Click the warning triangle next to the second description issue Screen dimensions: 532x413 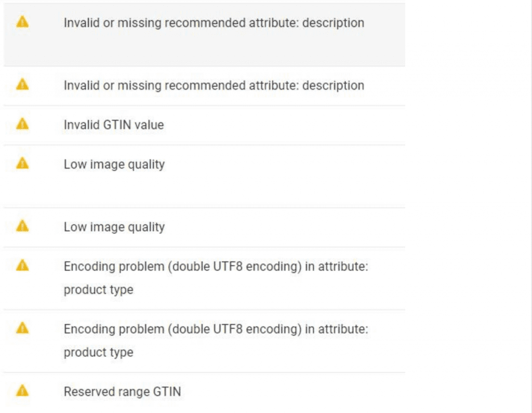pyautogui.click(x=22, y=85)
